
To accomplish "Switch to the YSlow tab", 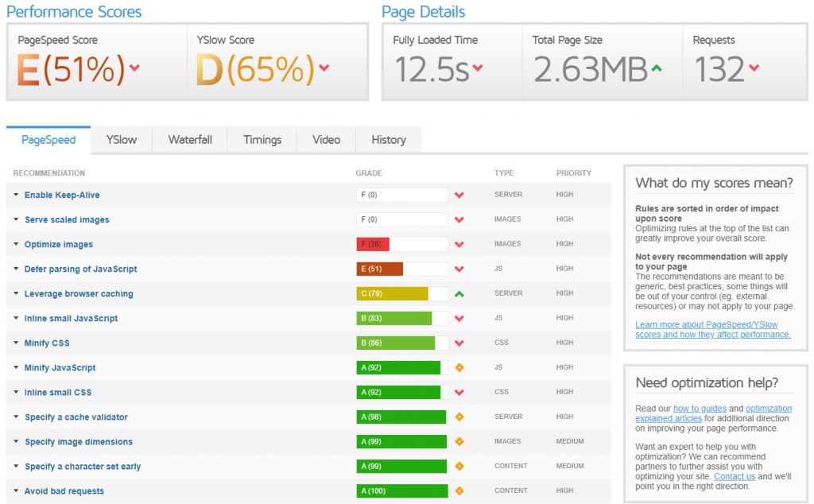I will point(122,140).
